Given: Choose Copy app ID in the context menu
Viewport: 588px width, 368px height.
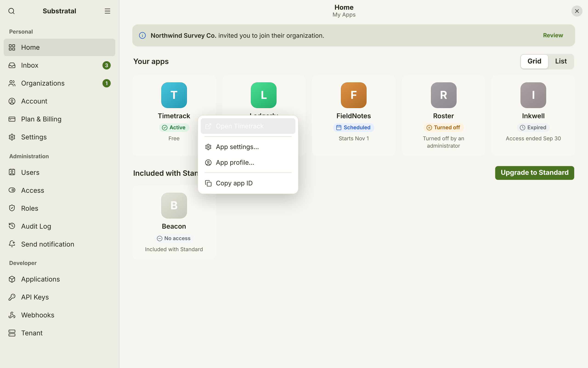Looking at the screenshot, I should pyautogui.click(x=248, y=183).
